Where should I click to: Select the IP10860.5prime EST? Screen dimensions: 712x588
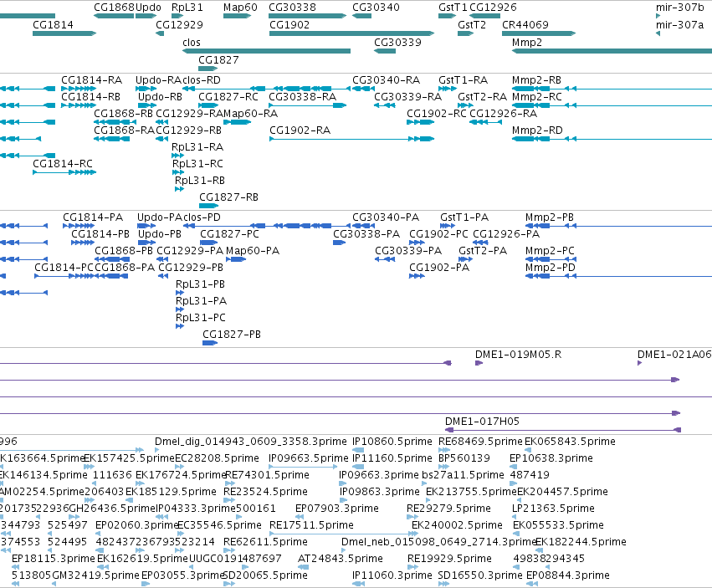coord(358,450)
